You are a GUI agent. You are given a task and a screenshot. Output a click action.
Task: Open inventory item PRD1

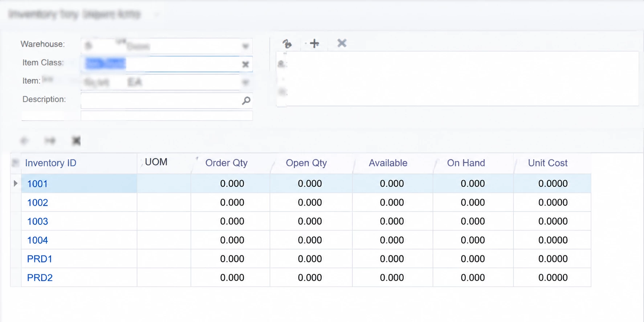40,259
